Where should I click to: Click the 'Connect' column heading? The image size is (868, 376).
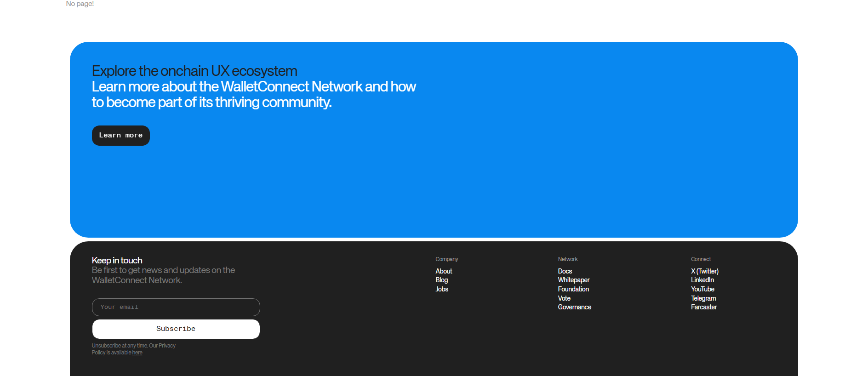pos(701,259)
